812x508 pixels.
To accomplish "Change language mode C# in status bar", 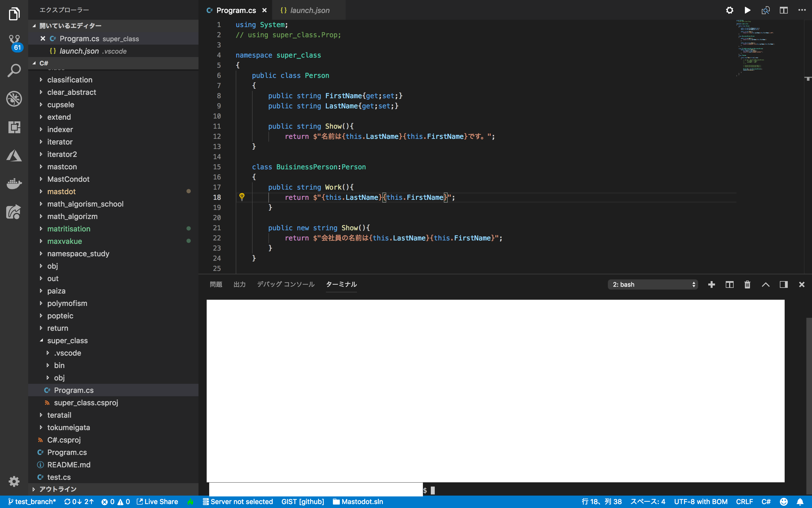I will pyautogui.click(x=766, y=502).
